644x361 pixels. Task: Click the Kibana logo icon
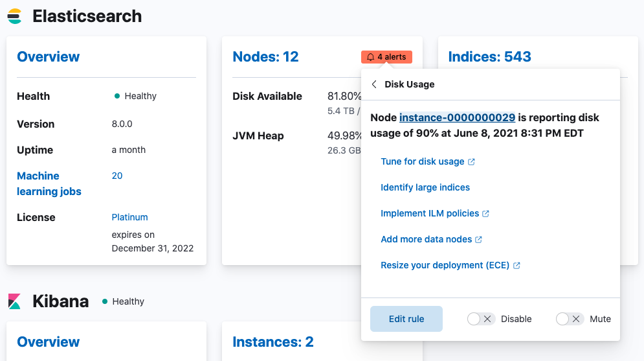(14, 301)
